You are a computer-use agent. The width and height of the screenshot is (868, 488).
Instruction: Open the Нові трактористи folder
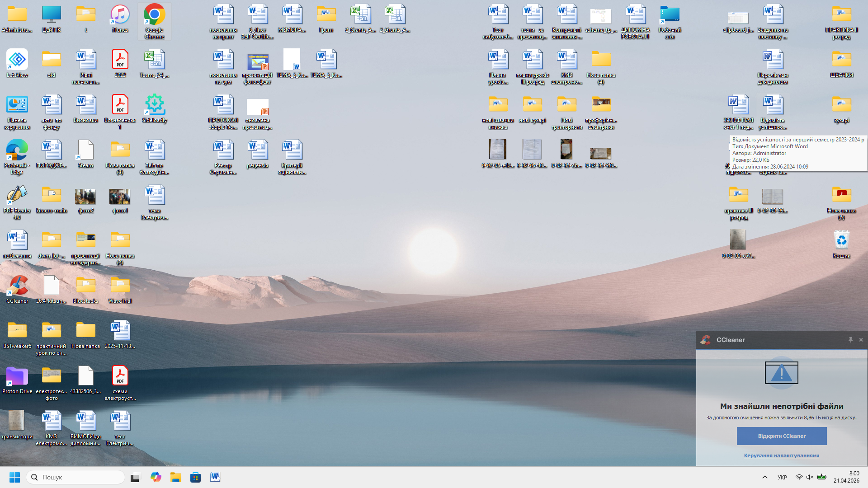click(566, 112)
